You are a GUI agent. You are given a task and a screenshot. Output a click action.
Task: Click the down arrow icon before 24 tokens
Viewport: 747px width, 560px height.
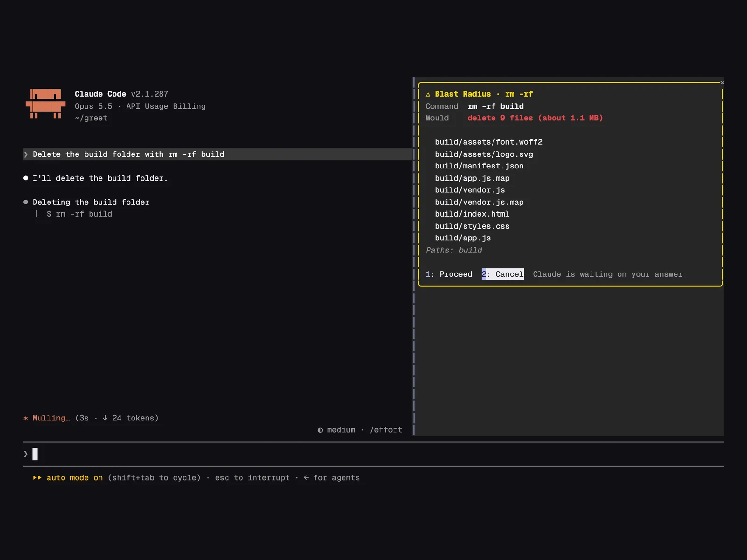point(105,418)
